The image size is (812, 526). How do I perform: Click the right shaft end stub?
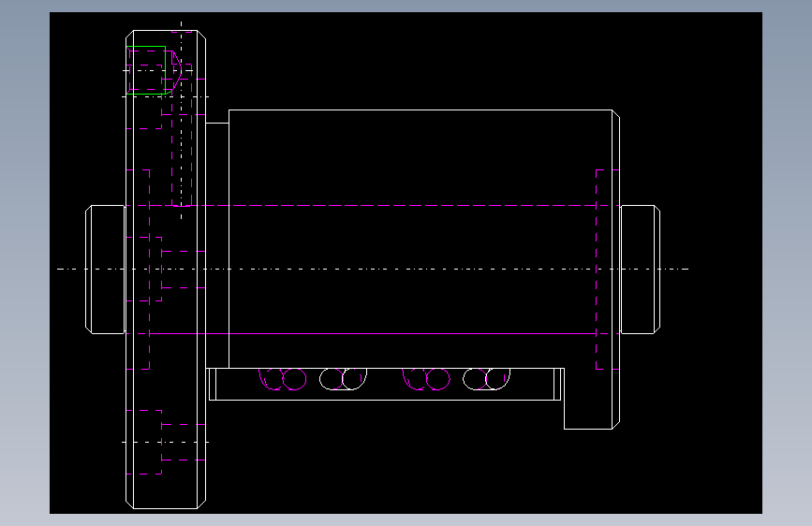click(641, 270)
